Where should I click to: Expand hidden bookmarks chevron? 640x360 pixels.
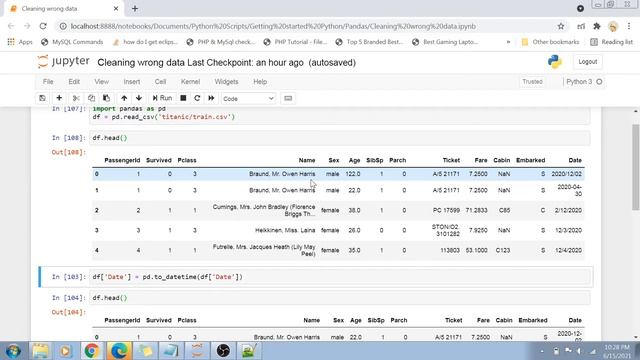point(508,42)
